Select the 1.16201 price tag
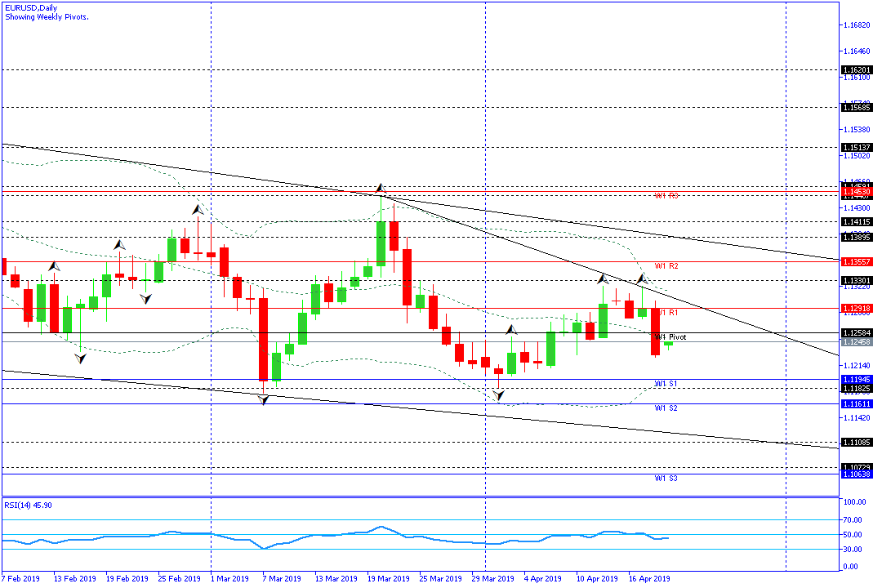 (x=857, y=70)
